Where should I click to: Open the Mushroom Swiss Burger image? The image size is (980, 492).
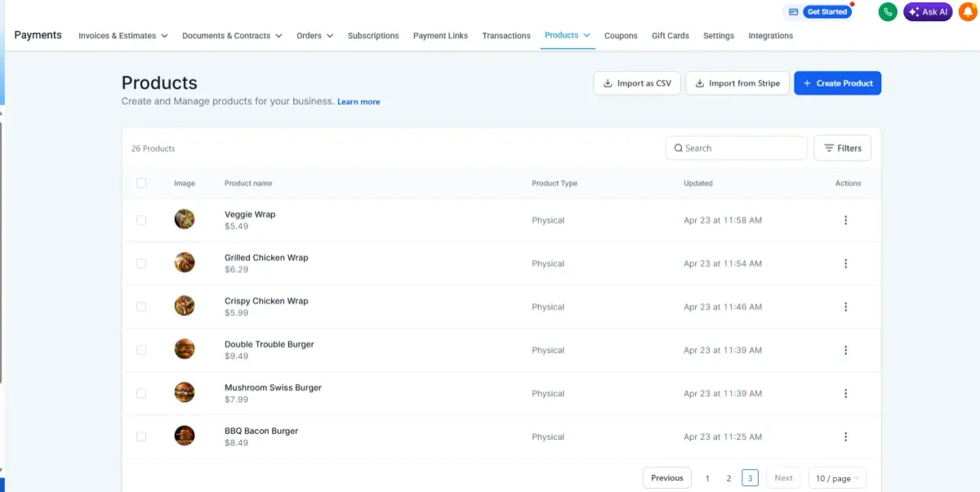pos(185,392)
